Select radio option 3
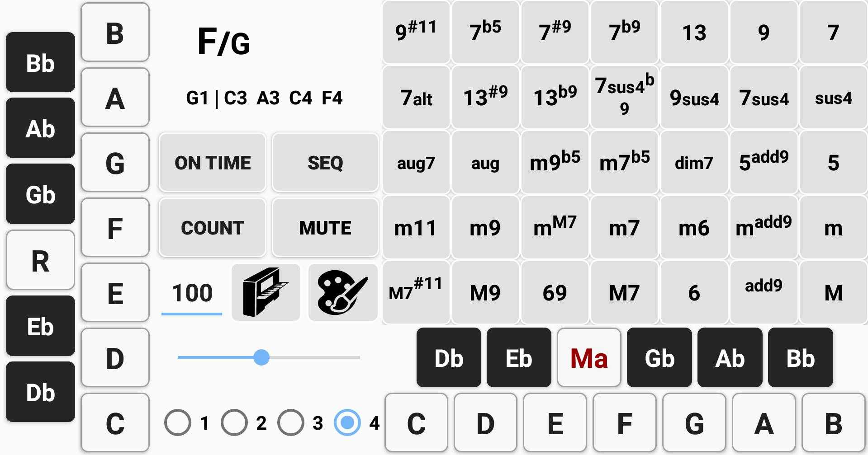 click(291, 422)
